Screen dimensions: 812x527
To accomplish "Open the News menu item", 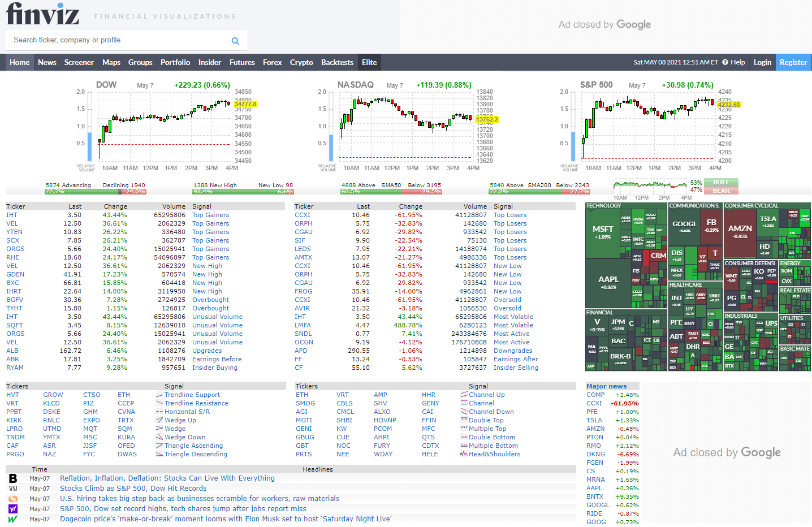I will [47, 62].
